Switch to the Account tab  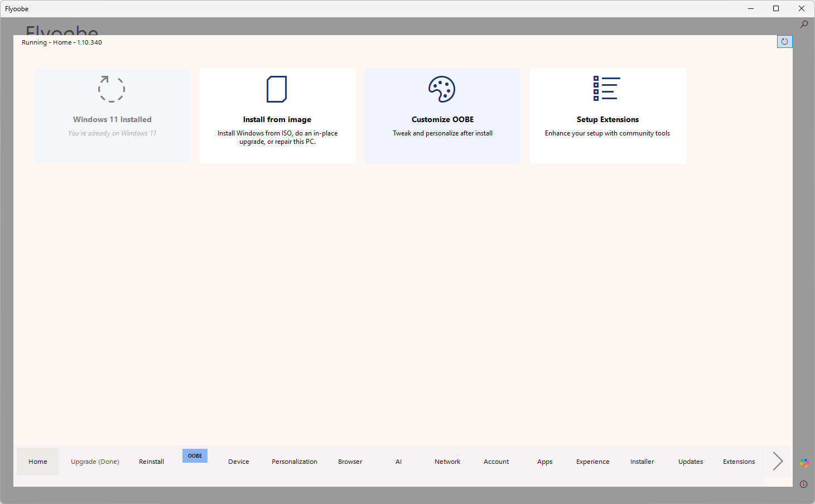pos(496,462)
